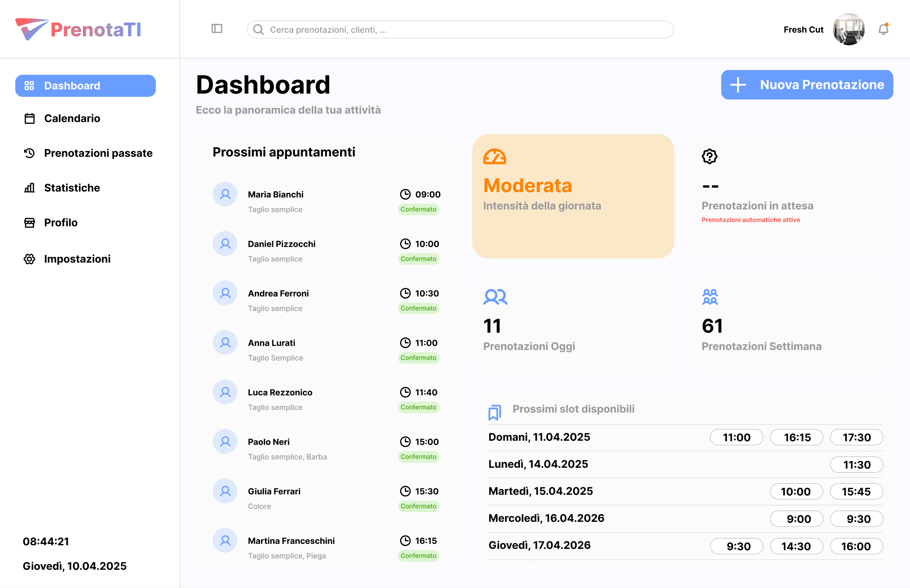Click the people icon above Prenotazioni Oggi
This screenshot has height=588, width=910.
coord(495,297)
